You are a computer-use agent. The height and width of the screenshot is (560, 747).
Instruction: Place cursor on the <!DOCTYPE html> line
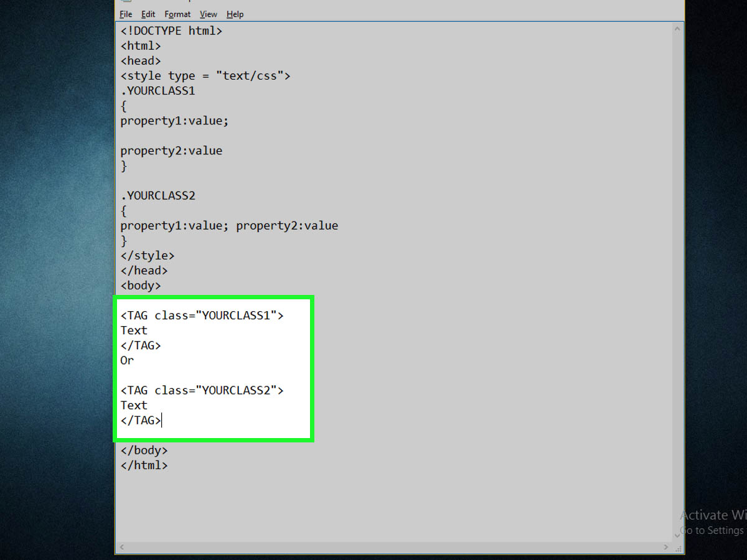tap(171, 30)
